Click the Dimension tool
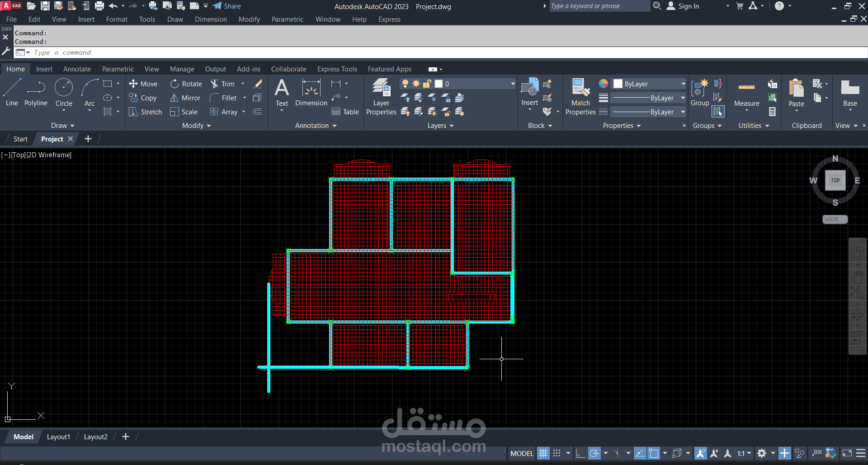Image resolution: width=868 pixels, height=465 pixels. pos(311,93)
